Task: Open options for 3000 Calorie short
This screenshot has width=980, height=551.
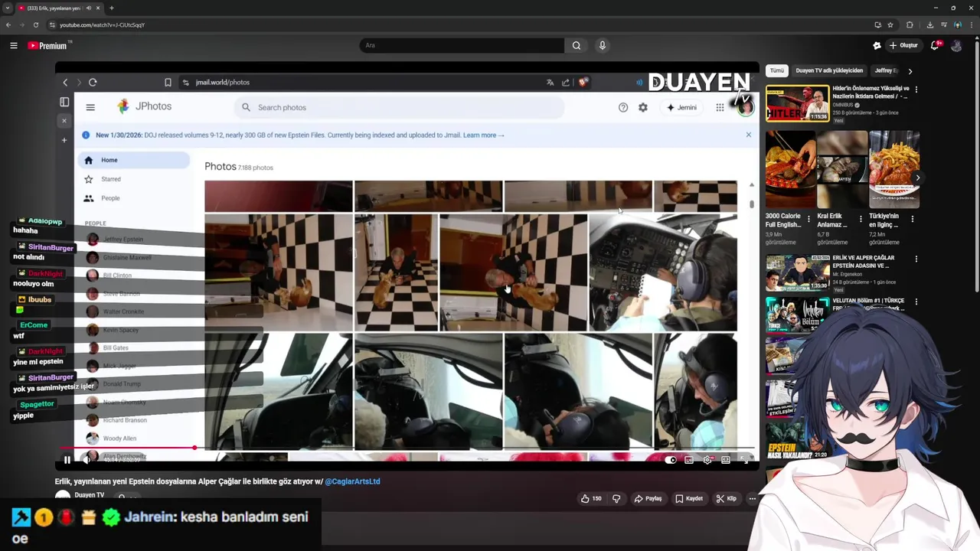Action: coord(808,219)
